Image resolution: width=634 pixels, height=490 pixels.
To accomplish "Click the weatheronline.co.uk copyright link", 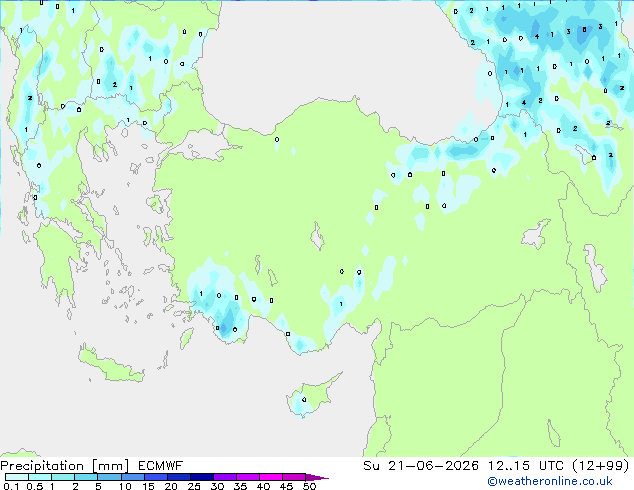I will pyautogui.click(x=550, y=481).
